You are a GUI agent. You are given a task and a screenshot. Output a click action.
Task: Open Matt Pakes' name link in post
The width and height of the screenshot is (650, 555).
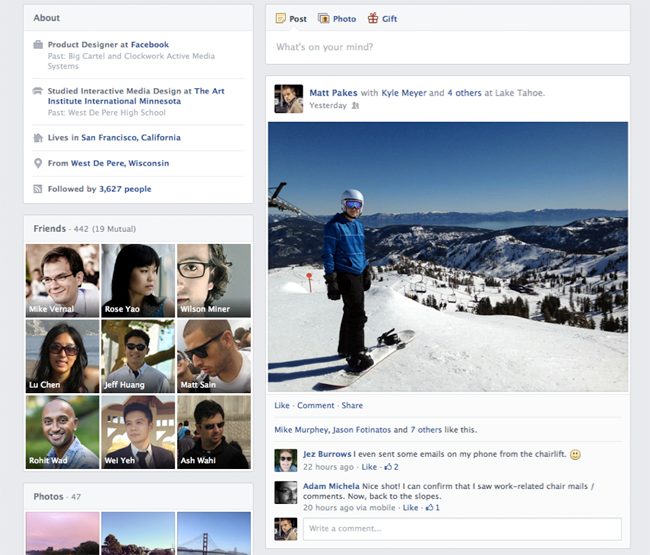pos(333,93)
